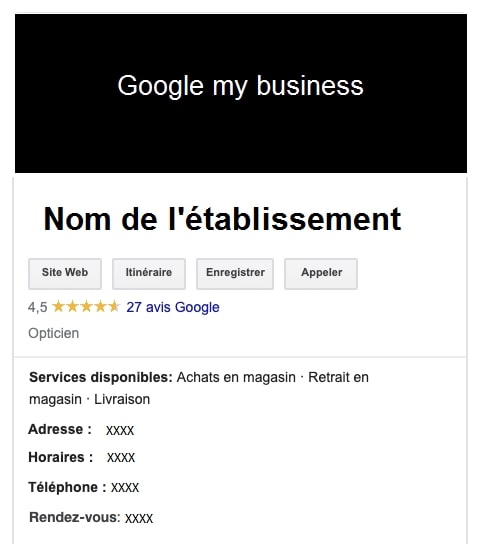Viewport: 492px width, 544px height.
Task: Click the Livraison service text
Action: 122,399
